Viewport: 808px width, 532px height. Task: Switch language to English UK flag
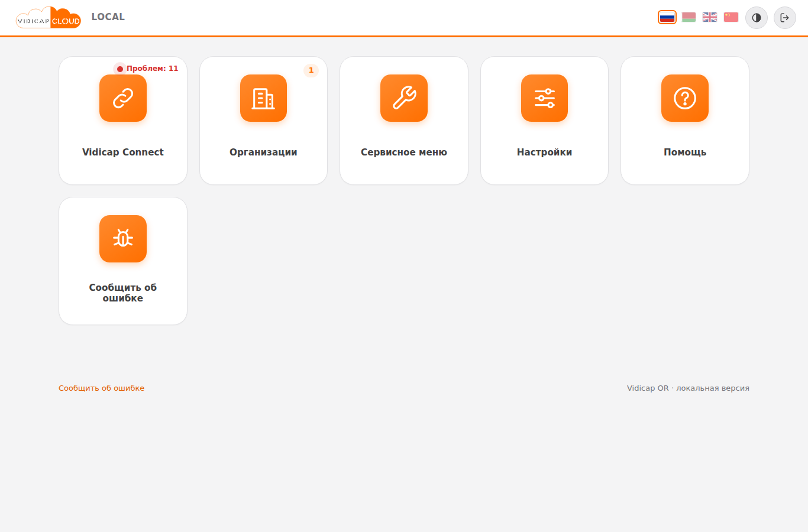point(710,17)
